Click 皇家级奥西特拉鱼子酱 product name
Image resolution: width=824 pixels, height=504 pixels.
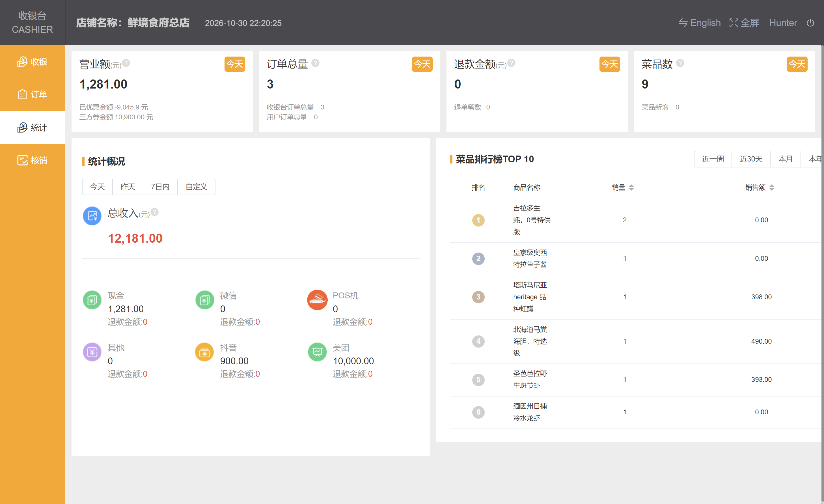530,259
